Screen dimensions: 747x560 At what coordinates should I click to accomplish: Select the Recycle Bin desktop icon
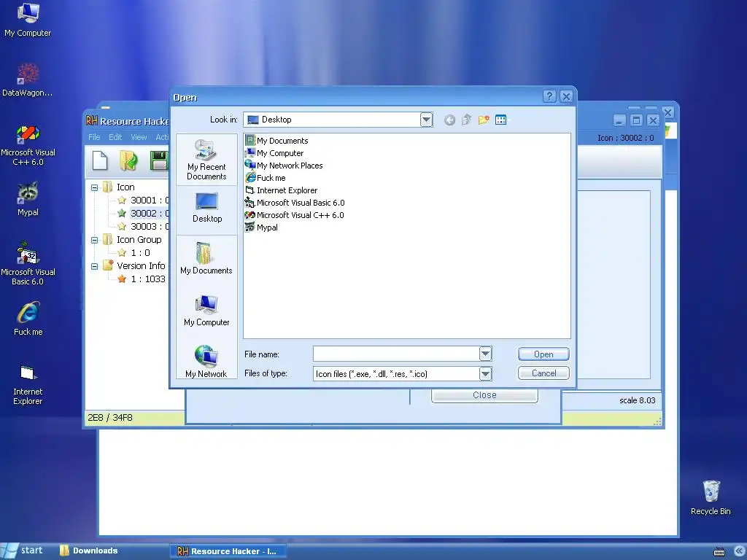coord(711,497)
